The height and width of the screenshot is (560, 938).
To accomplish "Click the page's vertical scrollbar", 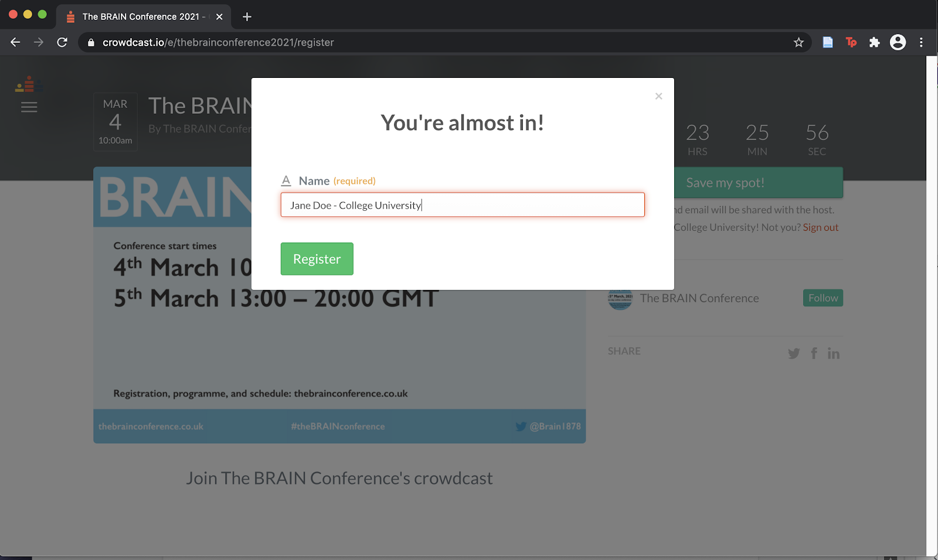I will 932,305.
